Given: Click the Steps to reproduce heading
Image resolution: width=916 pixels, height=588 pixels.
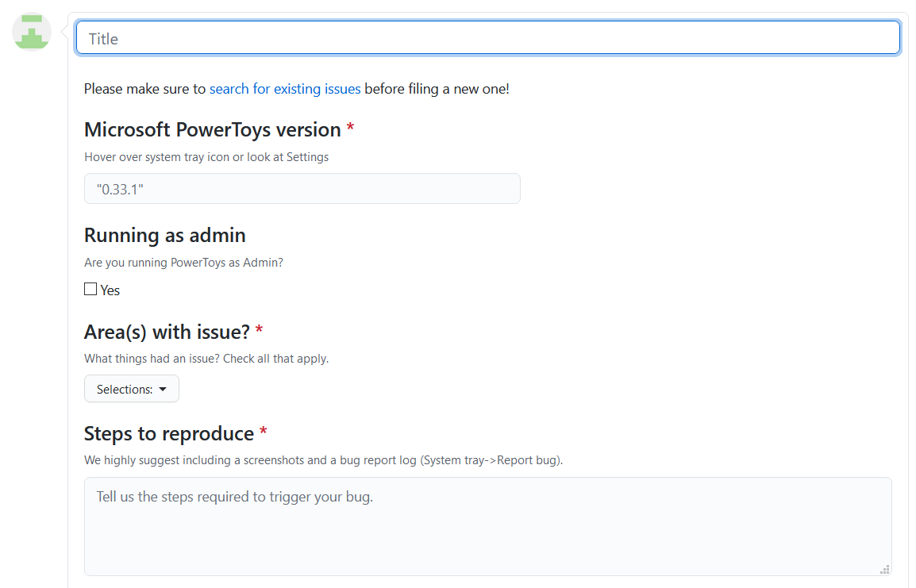Looking at the screenshot, I should (x=169, y=434).
